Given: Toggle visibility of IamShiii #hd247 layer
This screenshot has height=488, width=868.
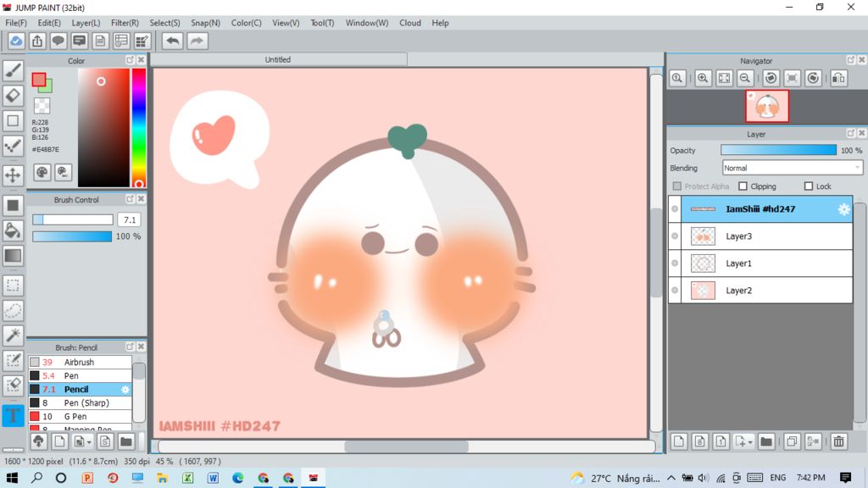Looking at the screenshot, I should tap(675, 209).
